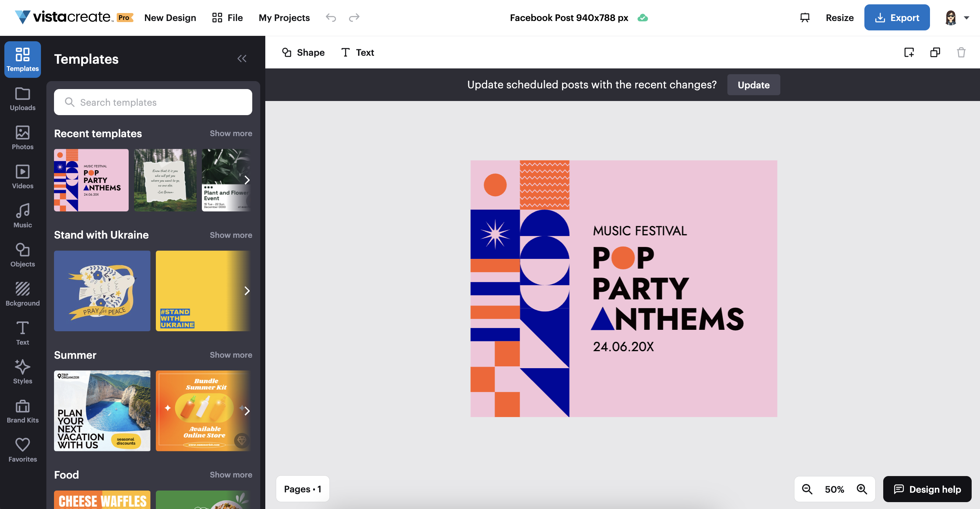
Task: Delete page using trash icon
Action: (961, 52)
